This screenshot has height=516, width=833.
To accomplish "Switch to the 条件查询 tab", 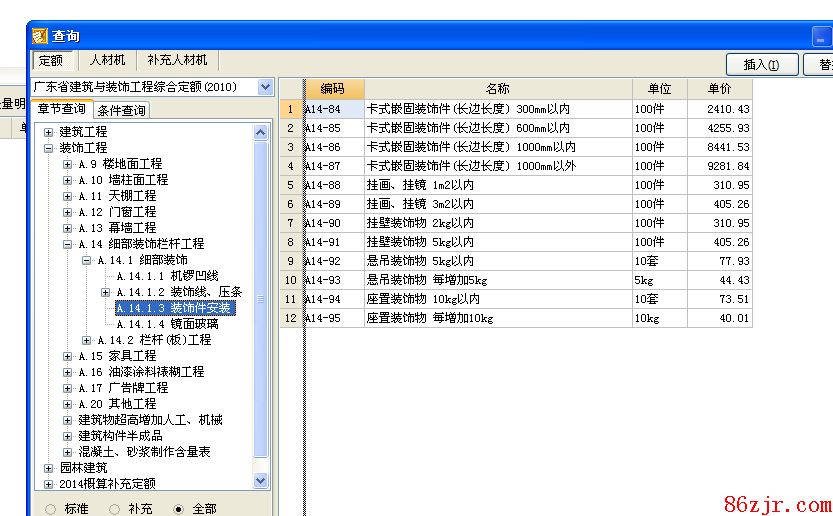I will 121,110.
